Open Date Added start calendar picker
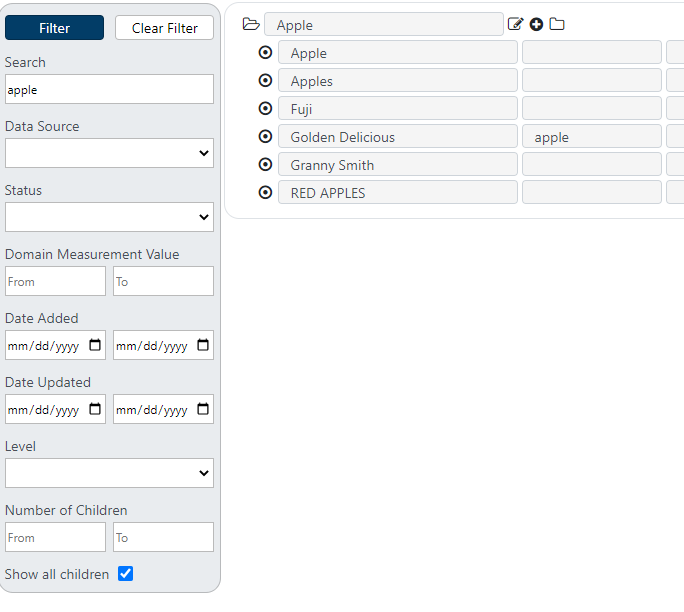This screenshot has width=684, height=612. point(95,345)
